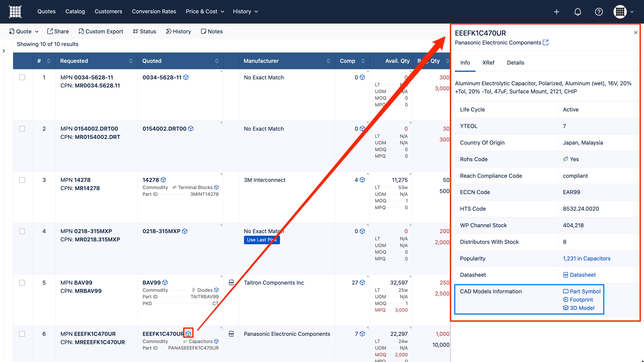Open external link icon beside Panasonic Electronic Components
644x362 pixels.
click(x=546, y=42)
